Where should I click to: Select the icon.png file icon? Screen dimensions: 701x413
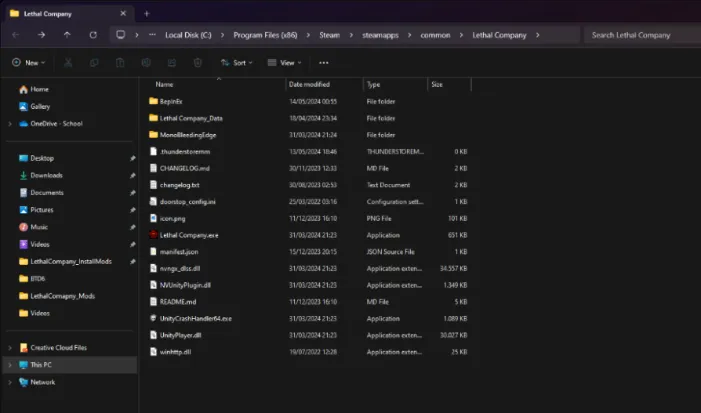[x=153, y=218]
